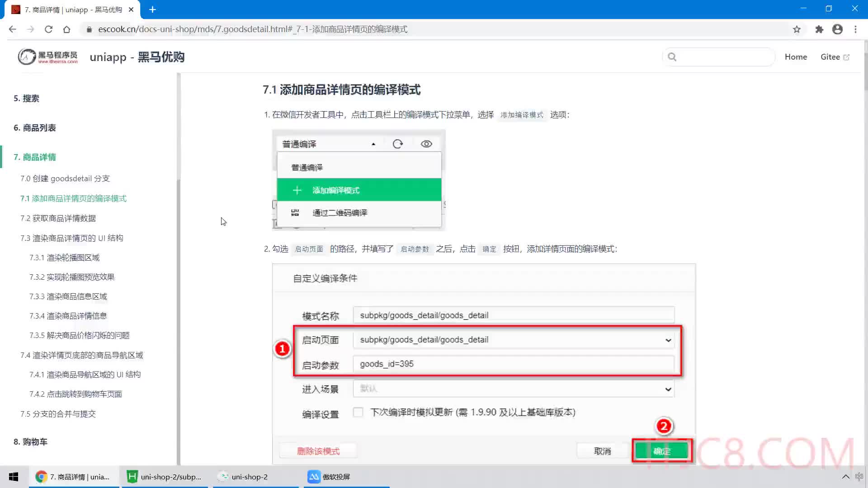The height and width of the screenshot is (488, 868).
Task: Select sidebar section 7. 商品详情
Action: (35, 157)
